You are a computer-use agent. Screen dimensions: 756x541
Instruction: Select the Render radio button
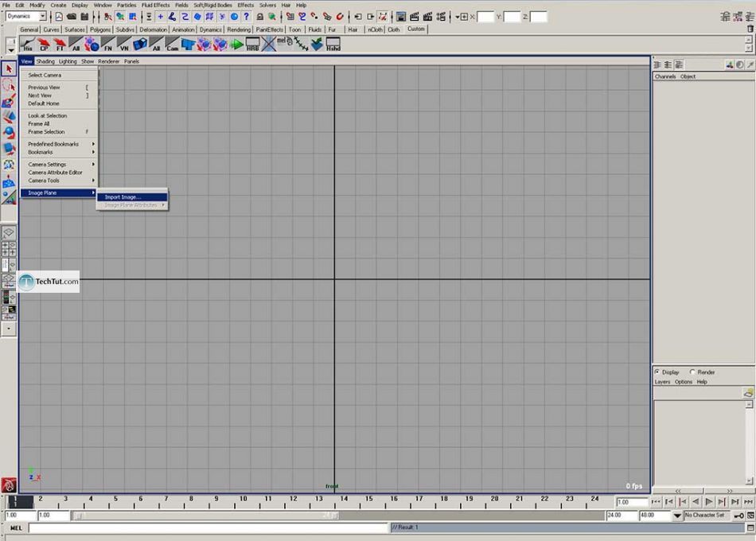pyautogui.click(x=692, y=372)
